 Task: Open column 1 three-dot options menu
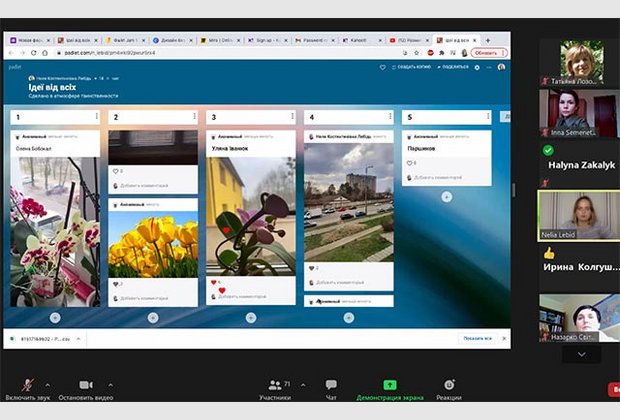pyautogui.click(x=97, y=117)
